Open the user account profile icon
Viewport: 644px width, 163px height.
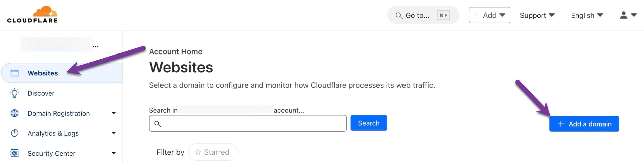coord(623,15)
